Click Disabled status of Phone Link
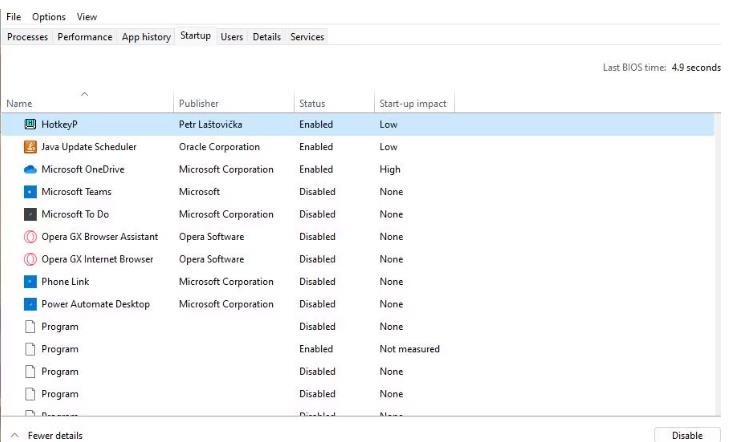Image resolution: width=737 pixels, height=442 pixels. (317, 282)
